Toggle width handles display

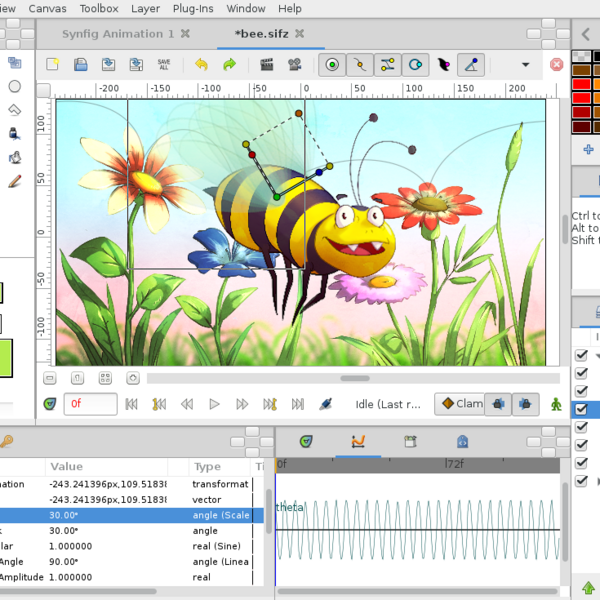443,65
